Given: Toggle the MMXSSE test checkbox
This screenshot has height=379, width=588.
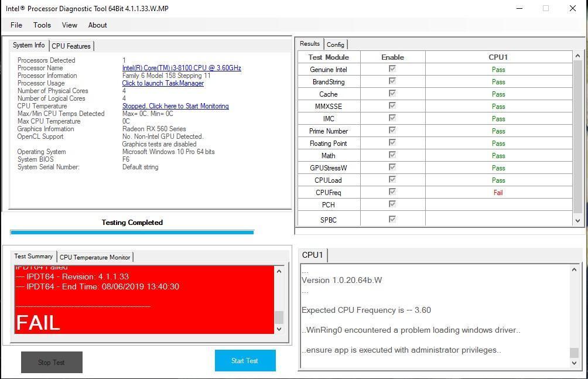Looking at the screenshot, I should point(392,106).
